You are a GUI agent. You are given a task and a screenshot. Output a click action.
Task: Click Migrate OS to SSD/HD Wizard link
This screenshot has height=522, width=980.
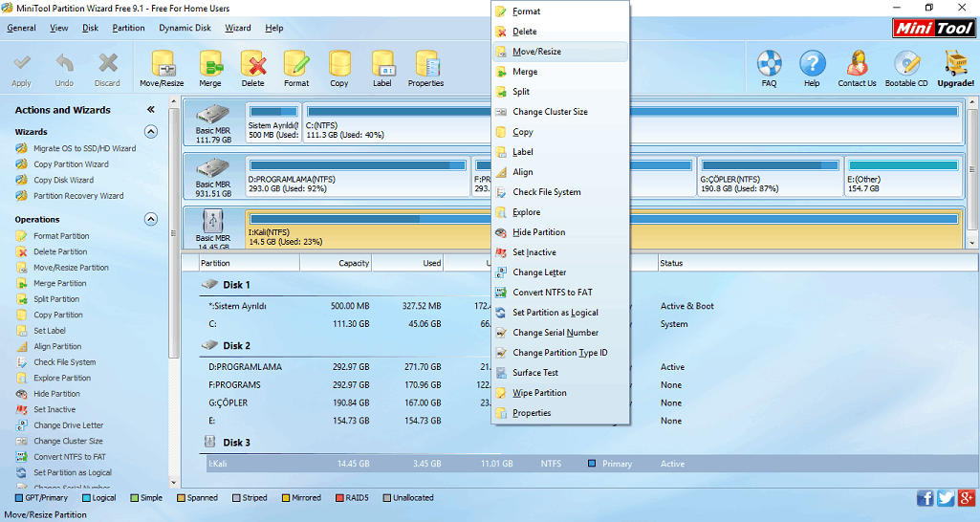pyautogui.click(x=84, y=148)
